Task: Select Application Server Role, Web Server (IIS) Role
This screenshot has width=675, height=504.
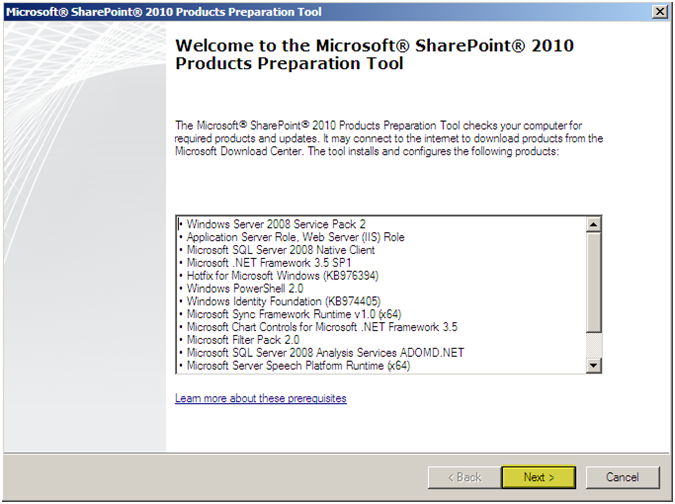Action: point(295,237)
